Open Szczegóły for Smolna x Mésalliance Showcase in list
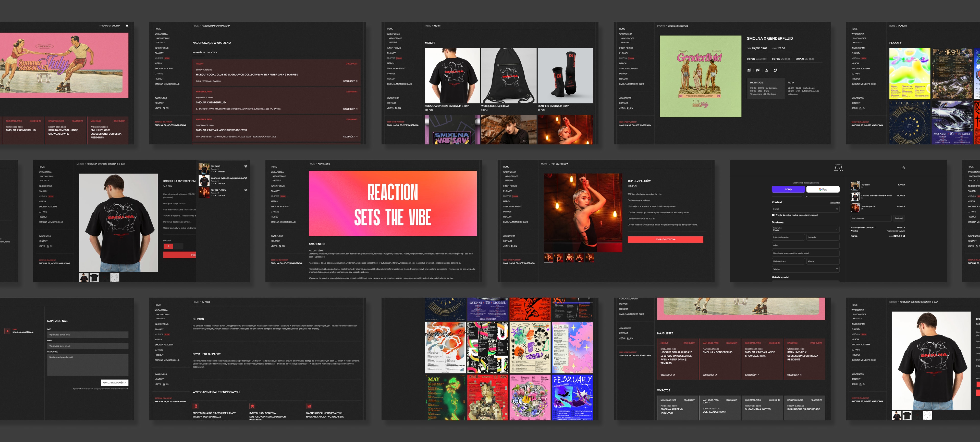Image resolution: width=980 pixels, height=442 pixels. [x=350, y=137]
